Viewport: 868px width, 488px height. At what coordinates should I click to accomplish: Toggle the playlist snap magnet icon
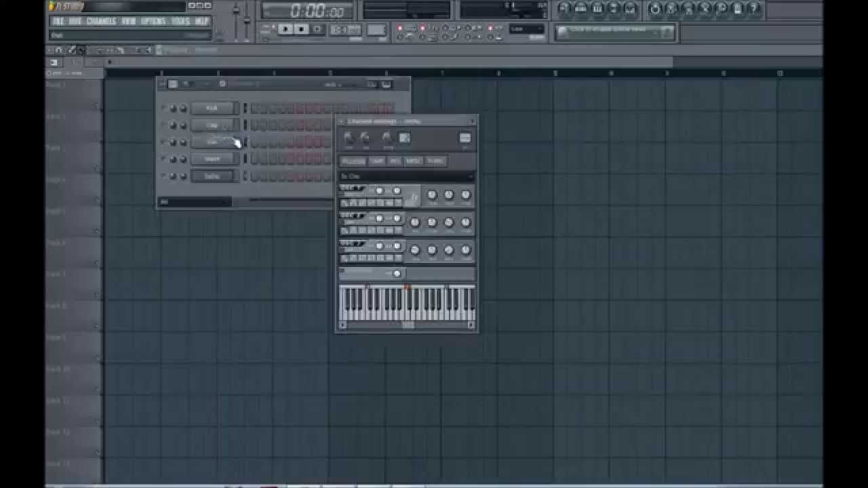point(58,50)
